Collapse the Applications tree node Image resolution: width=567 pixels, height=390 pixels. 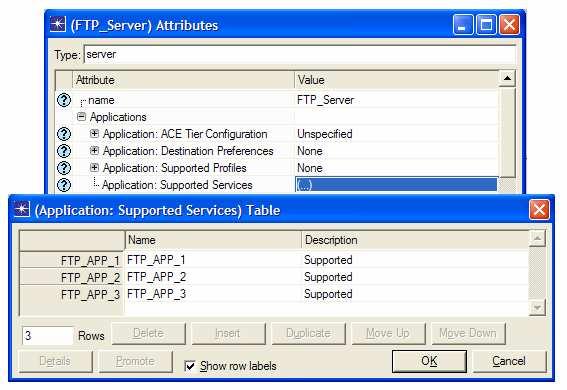[x=82, y=116]
